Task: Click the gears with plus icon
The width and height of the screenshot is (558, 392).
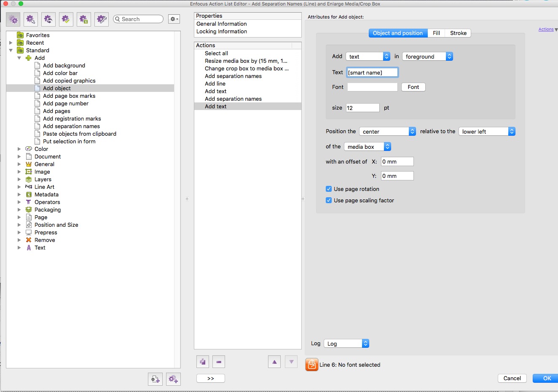Action: (173, 379)
